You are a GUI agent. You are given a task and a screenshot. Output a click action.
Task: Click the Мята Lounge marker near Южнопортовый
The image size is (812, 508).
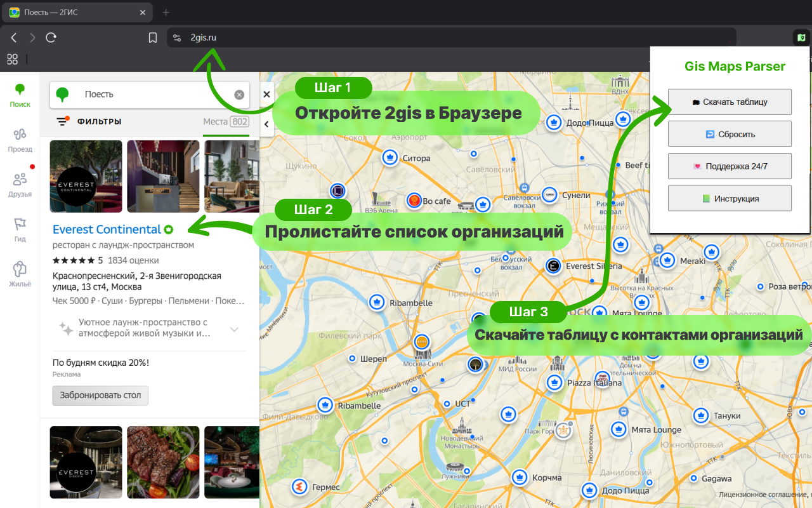(619, 430)
